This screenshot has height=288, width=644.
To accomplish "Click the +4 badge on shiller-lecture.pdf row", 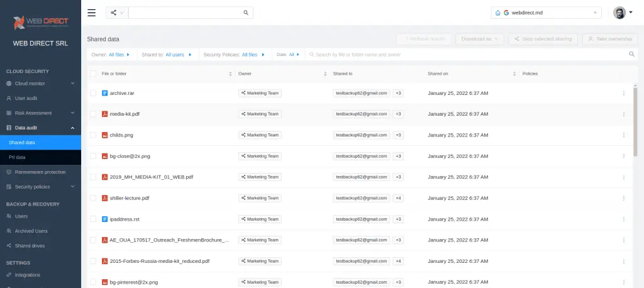I will tap(398, 198).
